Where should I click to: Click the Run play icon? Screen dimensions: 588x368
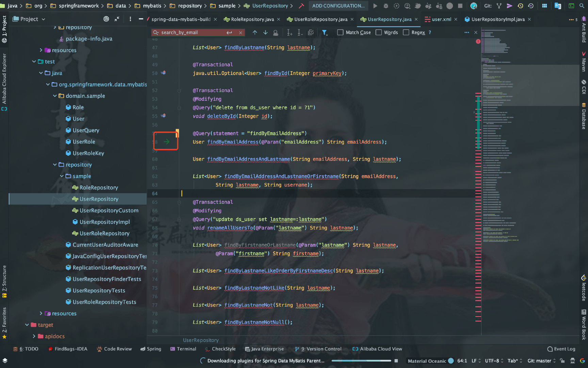click(x=375, y=6)
